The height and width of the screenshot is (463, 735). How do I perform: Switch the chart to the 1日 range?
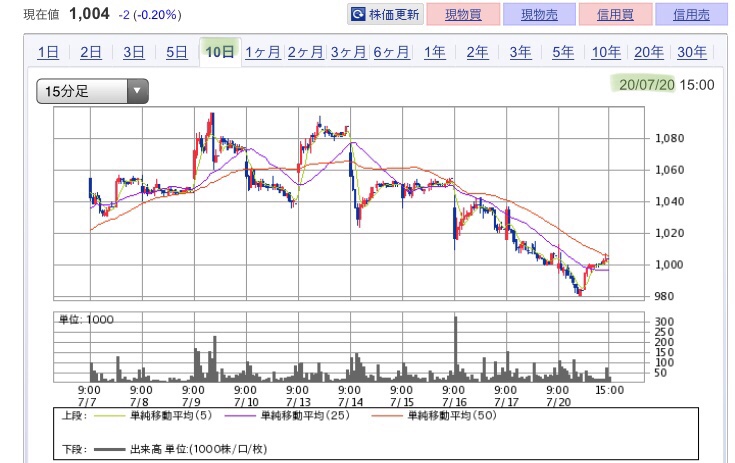point(48,52)
